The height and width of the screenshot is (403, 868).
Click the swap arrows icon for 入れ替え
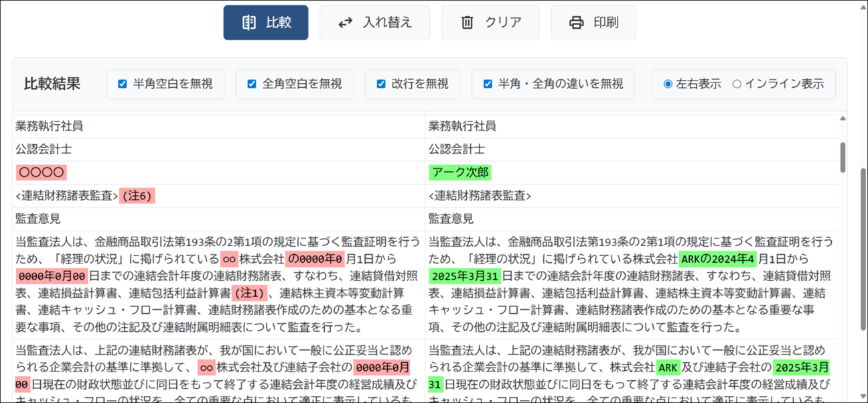tap(346, 23)
